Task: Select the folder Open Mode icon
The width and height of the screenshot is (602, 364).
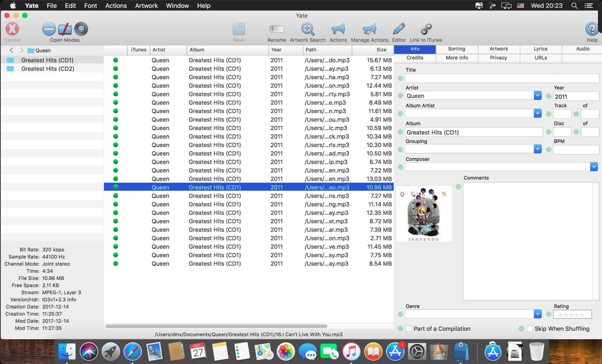Action: coord(65,29)
